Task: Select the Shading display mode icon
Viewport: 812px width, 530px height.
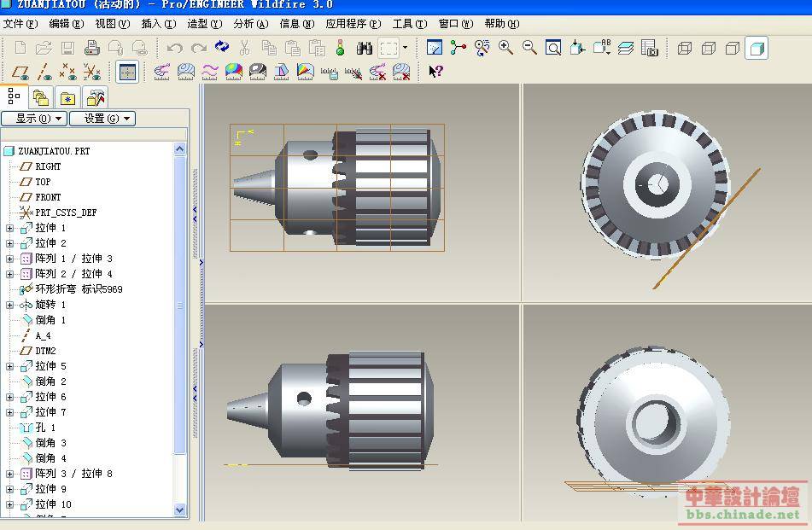Action: (x=756, y=48)
